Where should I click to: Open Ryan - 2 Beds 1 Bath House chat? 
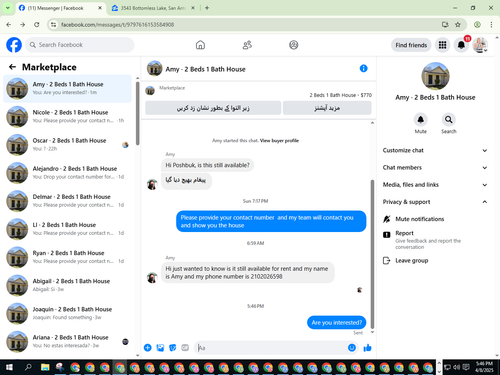point(67,257)
